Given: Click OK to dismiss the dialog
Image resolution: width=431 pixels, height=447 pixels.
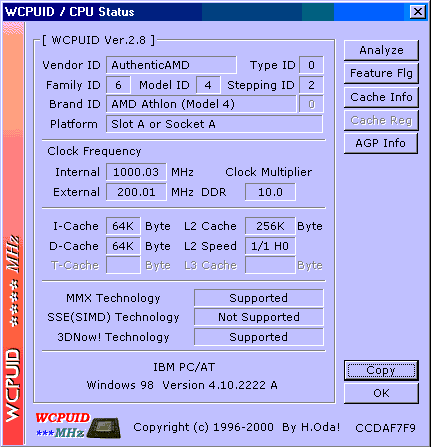Looking at the screenshot, I should pyautogui.click(x=381, y=393).
